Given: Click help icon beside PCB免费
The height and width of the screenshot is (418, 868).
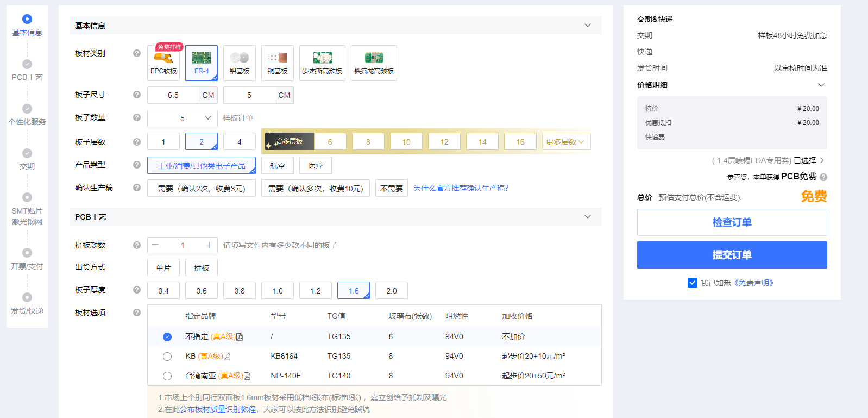Looking at the screenshot, I should tap(823, 177).
